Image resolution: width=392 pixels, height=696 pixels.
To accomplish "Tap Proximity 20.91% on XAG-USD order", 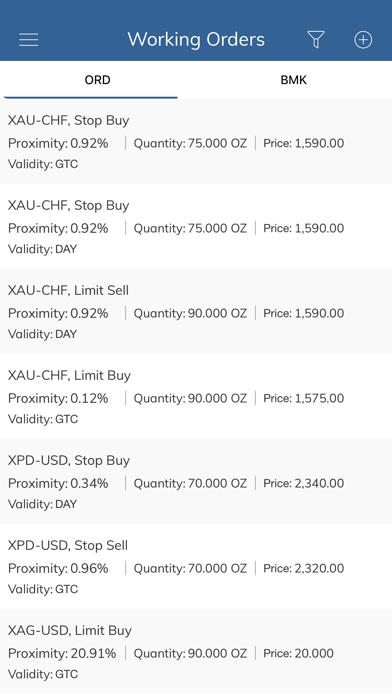I will coord(62,653).
